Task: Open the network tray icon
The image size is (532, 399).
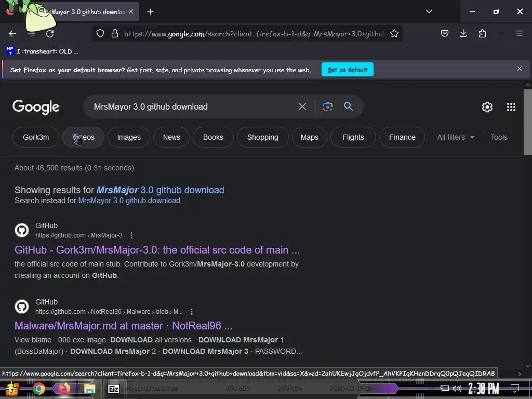Action: [444, 389]
